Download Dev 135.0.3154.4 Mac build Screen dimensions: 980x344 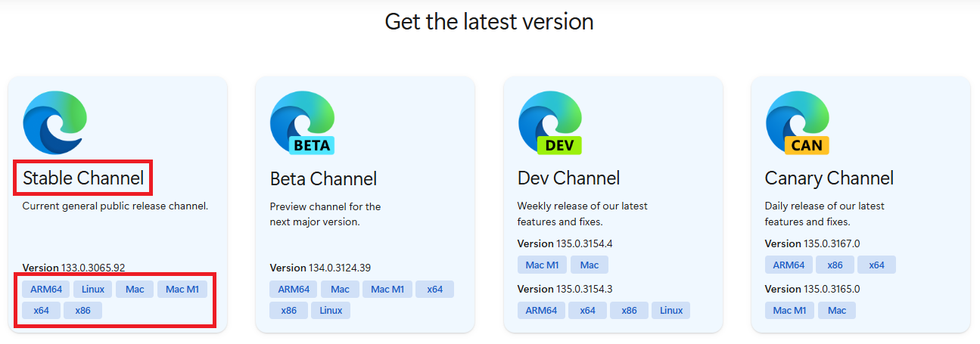[590, 265]
